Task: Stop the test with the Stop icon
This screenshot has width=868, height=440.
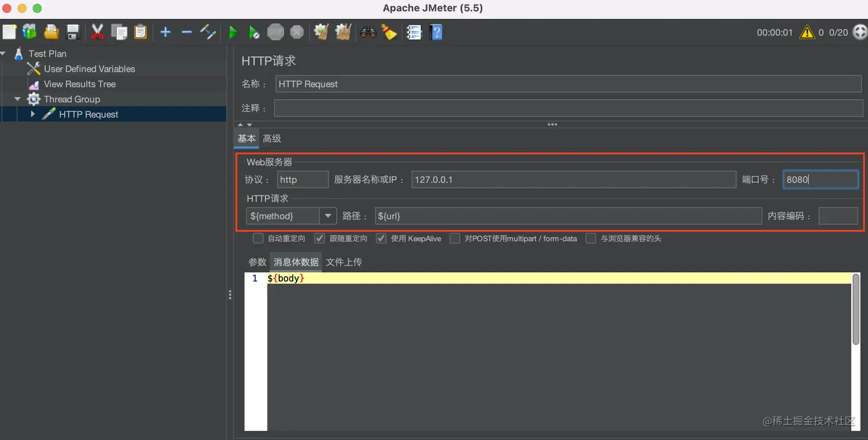Action: (276, 32)
